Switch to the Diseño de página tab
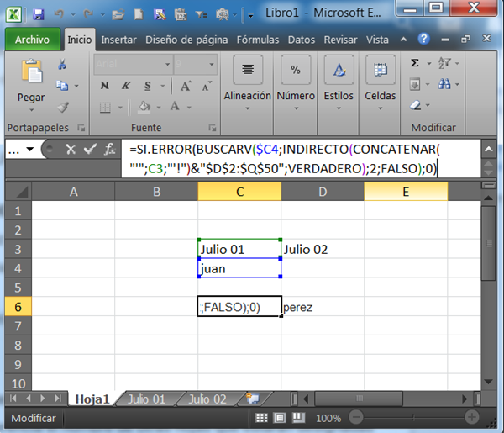The height and width of the screenshot is (433, 504). 186,40
